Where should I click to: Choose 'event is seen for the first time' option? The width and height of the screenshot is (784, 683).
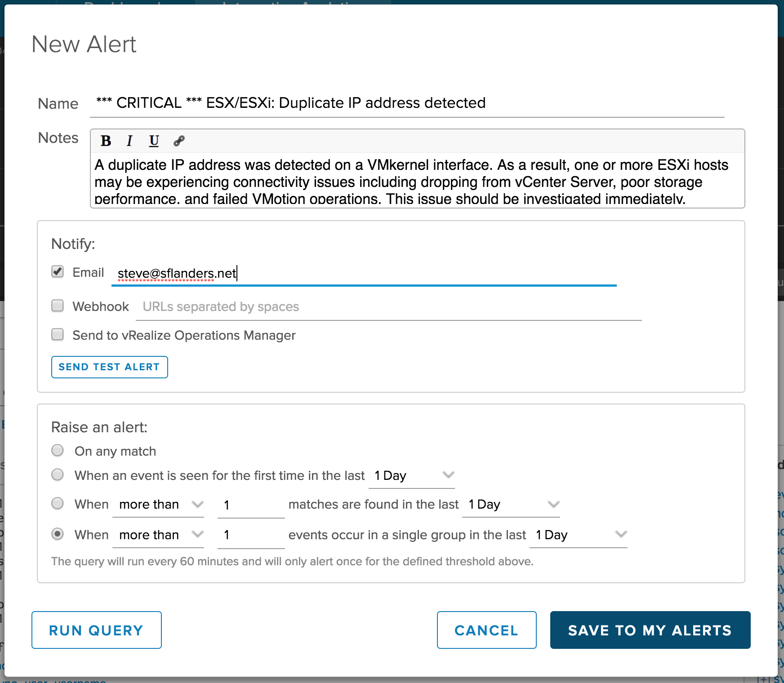point(58,475)
